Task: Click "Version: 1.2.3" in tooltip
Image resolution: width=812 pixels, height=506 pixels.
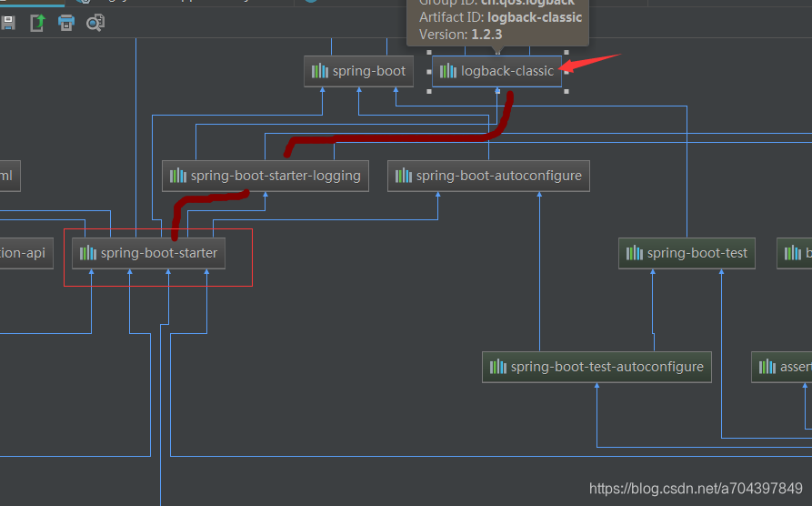Action: (460, 35)
